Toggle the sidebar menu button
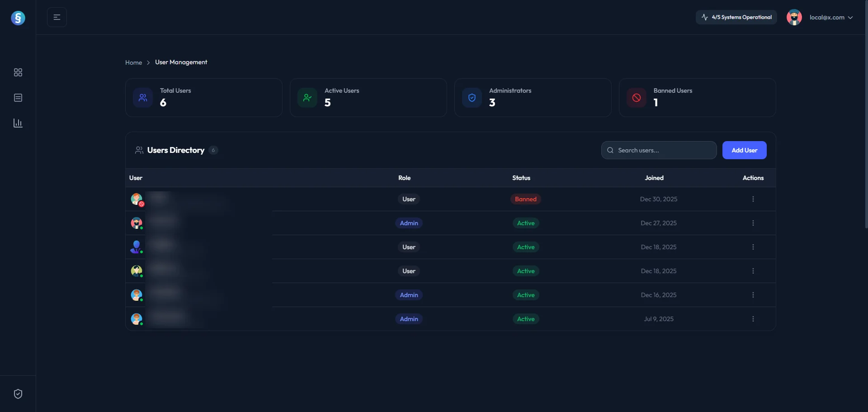This screenshot has height=412, width=868. 57,17
